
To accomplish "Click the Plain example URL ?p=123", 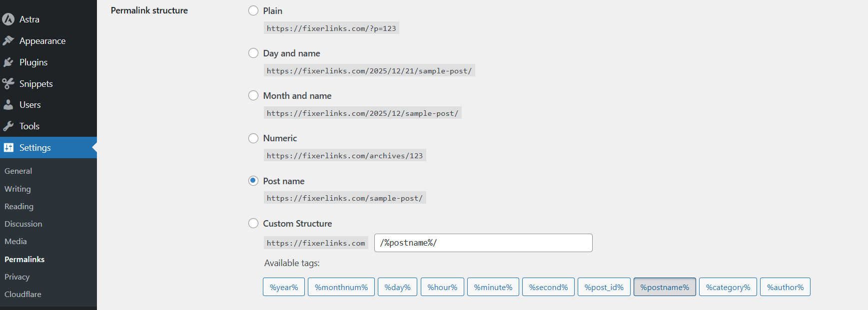I will tap(331, 28).
